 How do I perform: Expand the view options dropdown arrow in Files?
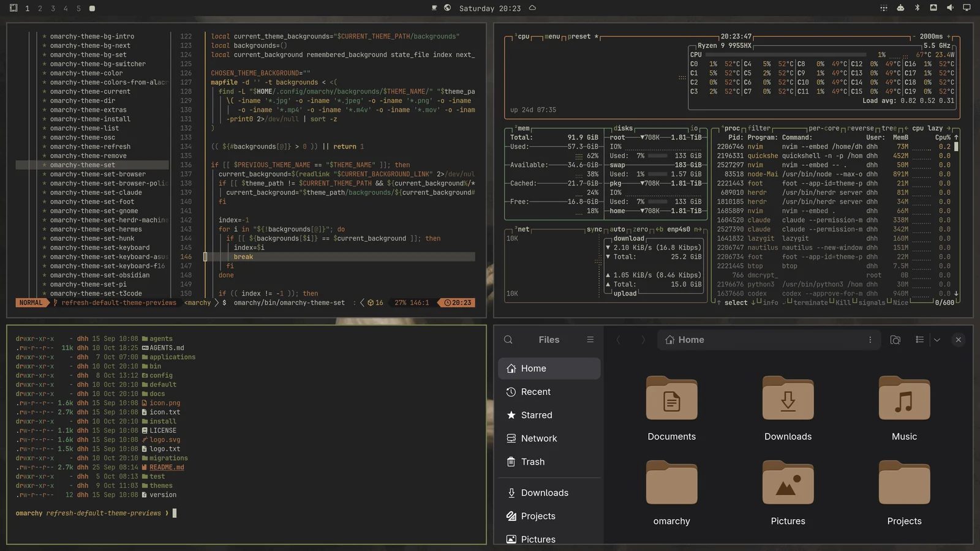937,340
